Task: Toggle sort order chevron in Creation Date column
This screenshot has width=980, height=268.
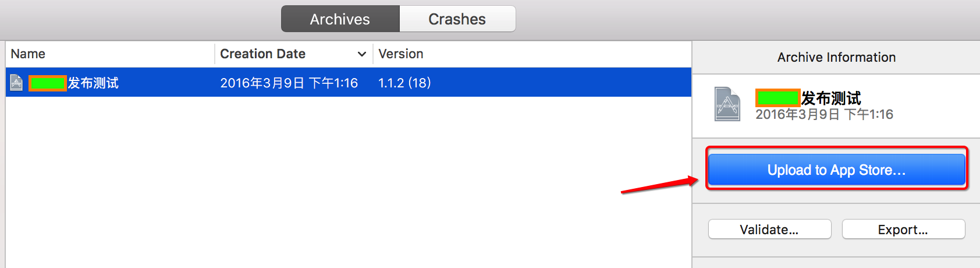Action: coord(361,54)
